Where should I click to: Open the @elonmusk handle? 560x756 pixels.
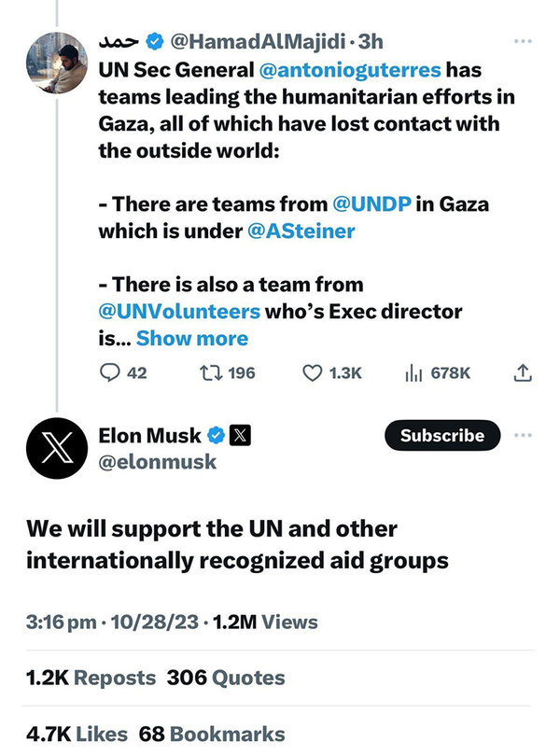[157, 461]
